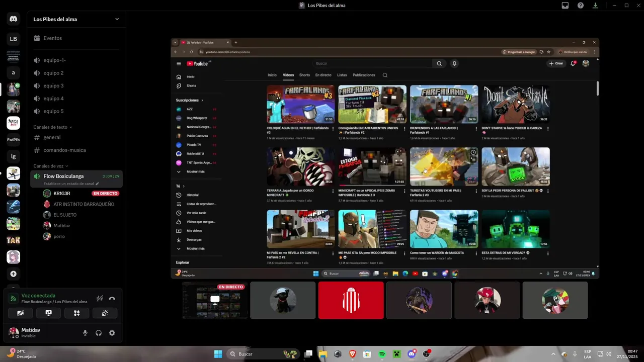Viewport: 644px width, 362px height.
Task: Watch KR1G3R's stream via EN DIRECTO badge
Action: (x=105, y=193)
